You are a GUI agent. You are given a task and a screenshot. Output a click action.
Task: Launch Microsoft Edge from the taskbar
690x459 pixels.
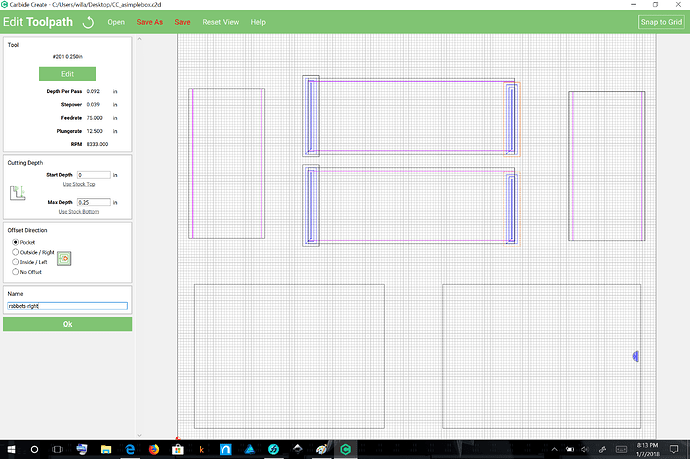click(x=130, y=449)
